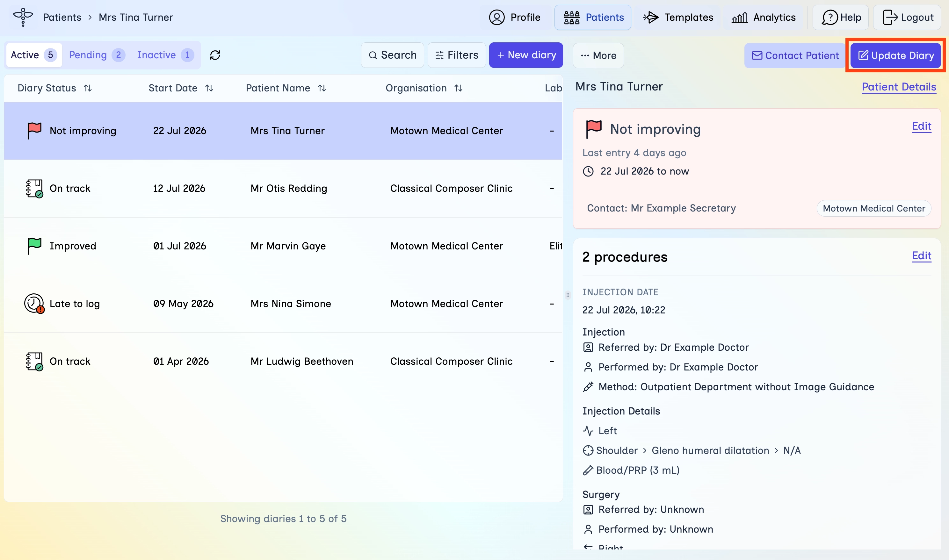Open the Templates page
Image resolution: width=949 pixels, height=560 pixels.
678,17
